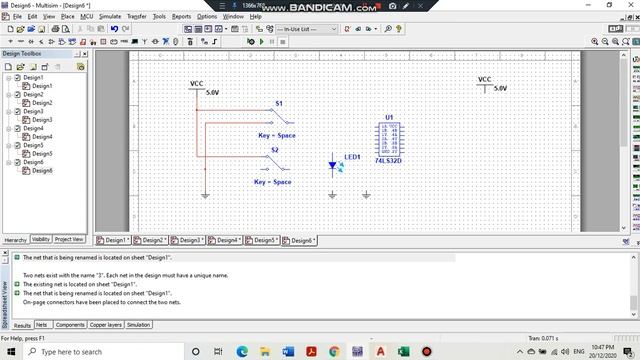Click the Redo arrow icon

tap(126, 29)
